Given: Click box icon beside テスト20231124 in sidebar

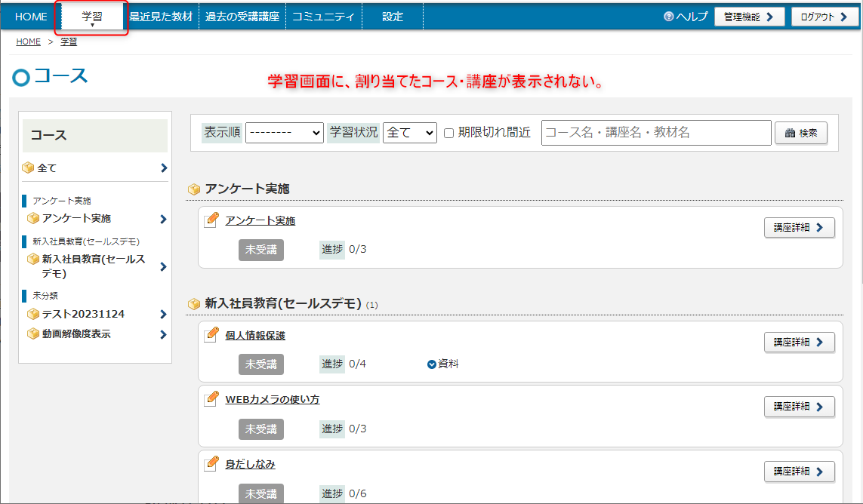Looking at the screenshot, I should 33,314.
